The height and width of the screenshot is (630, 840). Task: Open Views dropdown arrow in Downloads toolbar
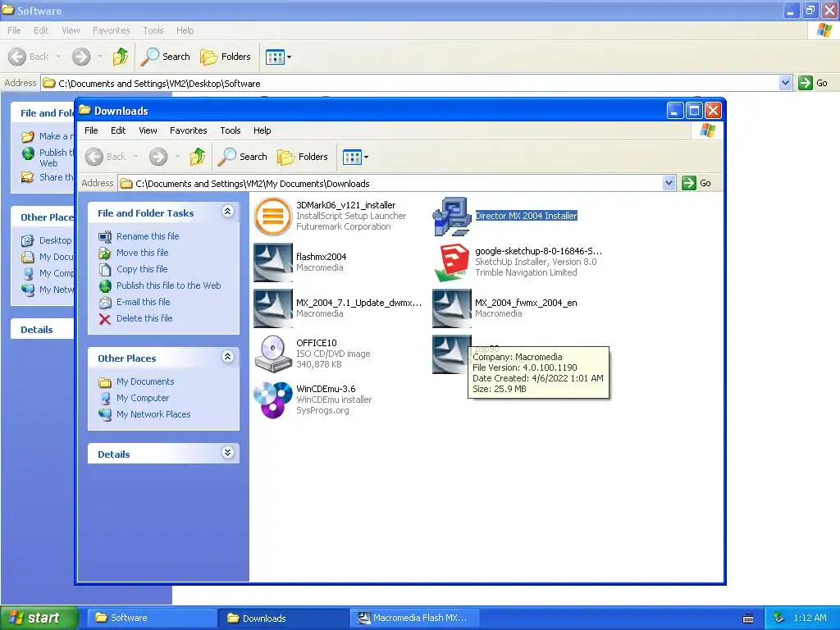366,157
